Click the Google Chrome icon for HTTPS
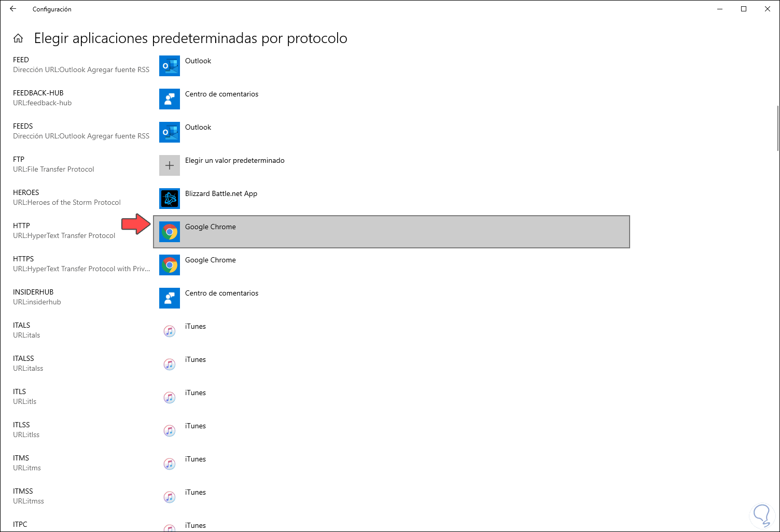The width and height of the screenshot is (780, 532). [170, 265]
